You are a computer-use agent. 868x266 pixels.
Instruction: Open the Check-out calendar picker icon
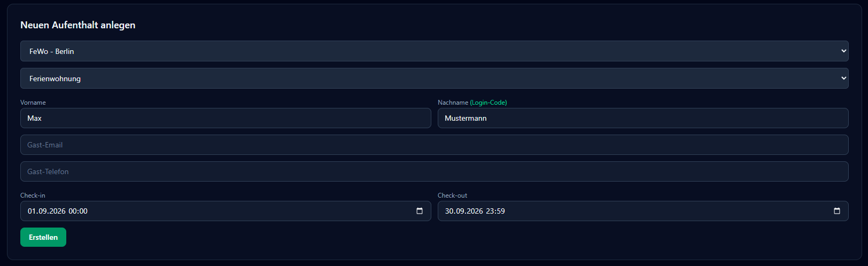point(837,211)
